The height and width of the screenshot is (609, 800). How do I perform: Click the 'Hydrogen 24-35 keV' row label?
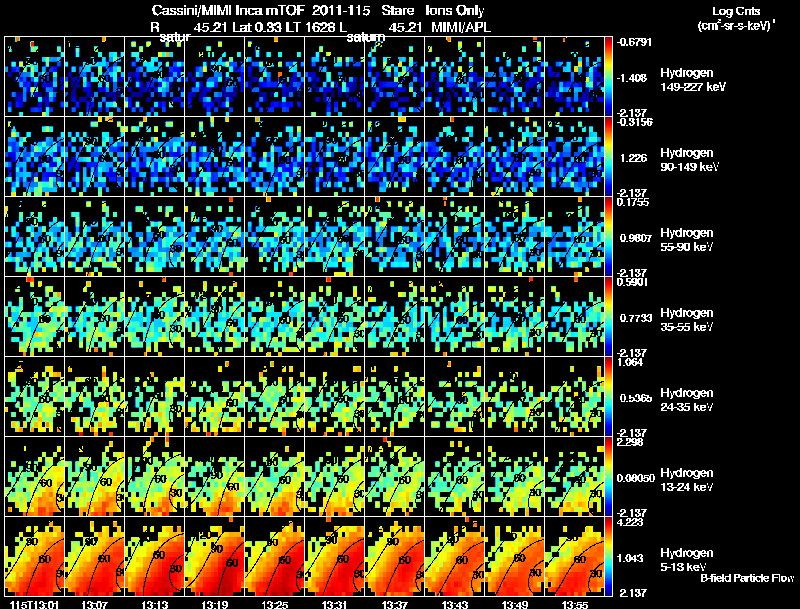pos(687,400)
